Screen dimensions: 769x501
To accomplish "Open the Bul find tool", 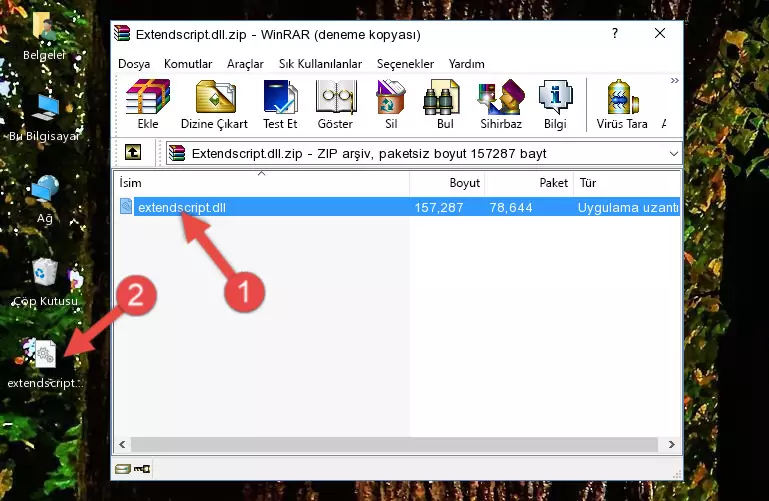I will [x=444, y=104].
